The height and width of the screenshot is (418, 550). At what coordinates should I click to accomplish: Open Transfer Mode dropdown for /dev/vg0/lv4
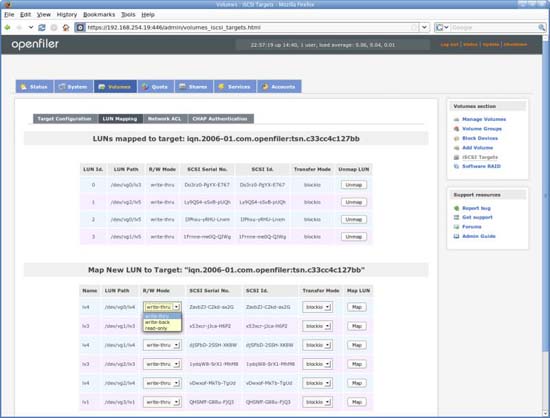tap(317, 307)
